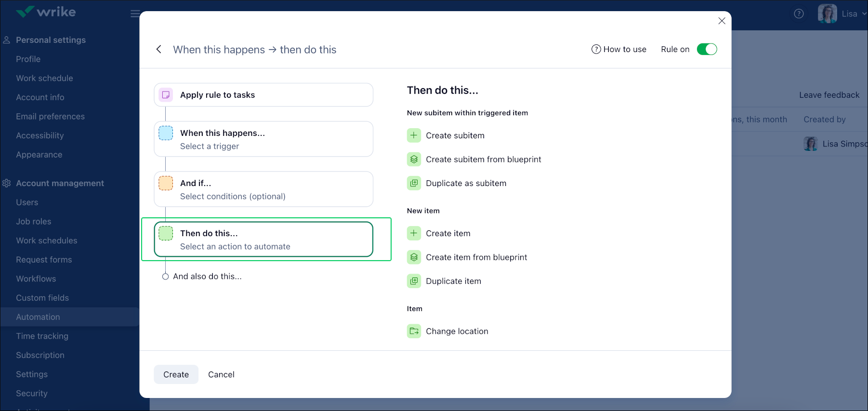
Task: Toggle the sidebar hamburger menu
Action: pyautogui.click(x=135, y=13)
